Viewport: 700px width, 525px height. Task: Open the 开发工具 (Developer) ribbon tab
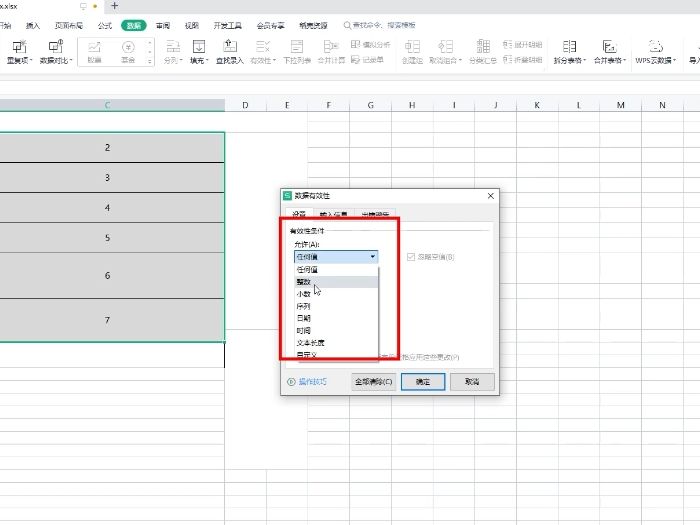(228, 25)
